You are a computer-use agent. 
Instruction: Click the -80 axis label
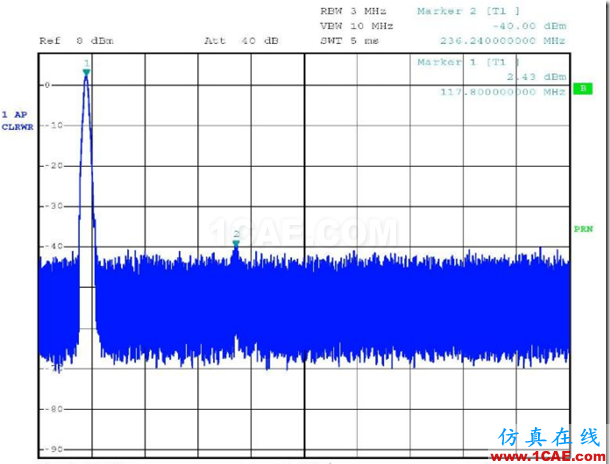click(x=53, y=409)
